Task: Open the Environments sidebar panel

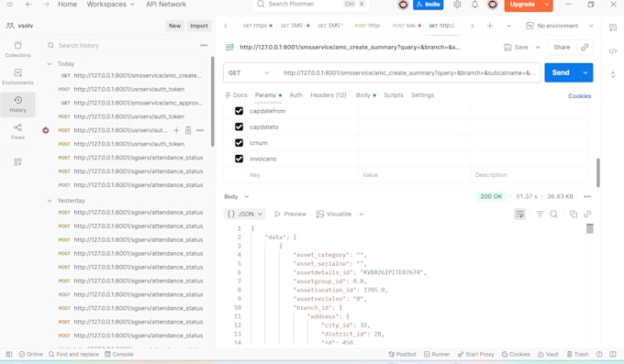Action: 17,77
